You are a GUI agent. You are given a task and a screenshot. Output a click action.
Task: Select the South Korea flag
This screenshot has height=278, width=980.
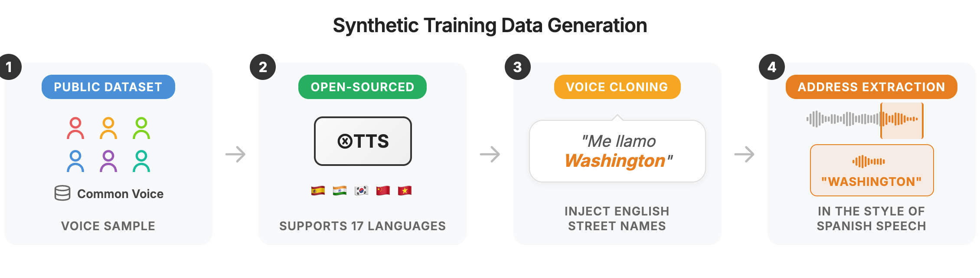pyautogui.click(x=361, y=191)
